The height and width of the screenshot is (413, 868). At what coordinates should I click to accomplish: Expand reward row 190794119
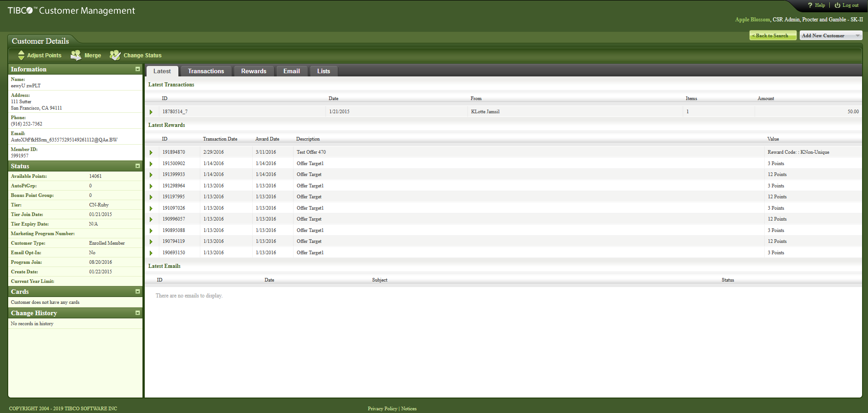coord(151,242)
